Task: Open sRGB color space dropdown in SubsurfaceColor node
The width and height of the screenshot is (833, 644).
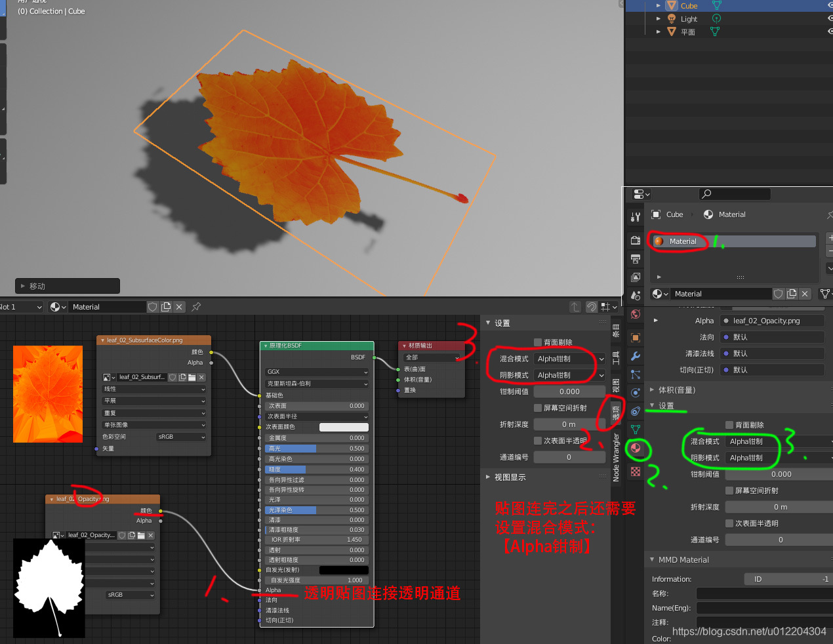Action: pos(181,437)
